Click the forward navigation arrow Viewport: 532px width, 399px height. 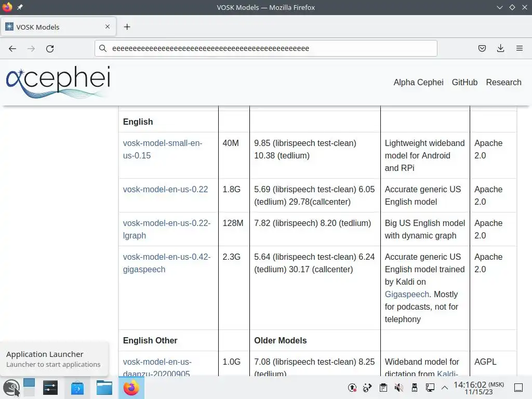click(31, 48)
